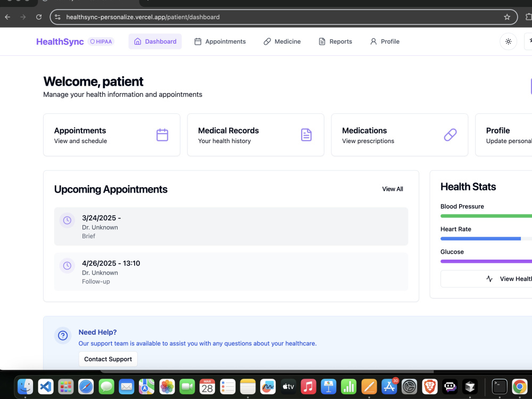Open the Medical Records card
The width and height of the screenshot is (532, 399).
point(256,135)
